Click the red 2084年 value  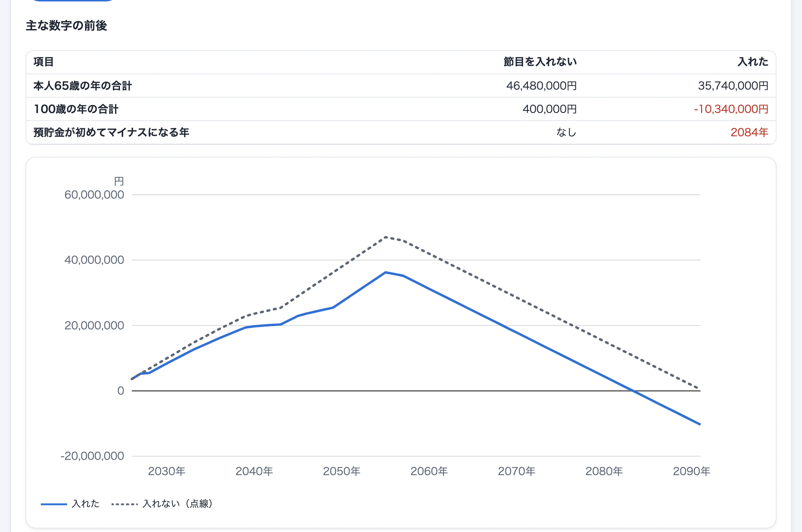tap(750, 133)
